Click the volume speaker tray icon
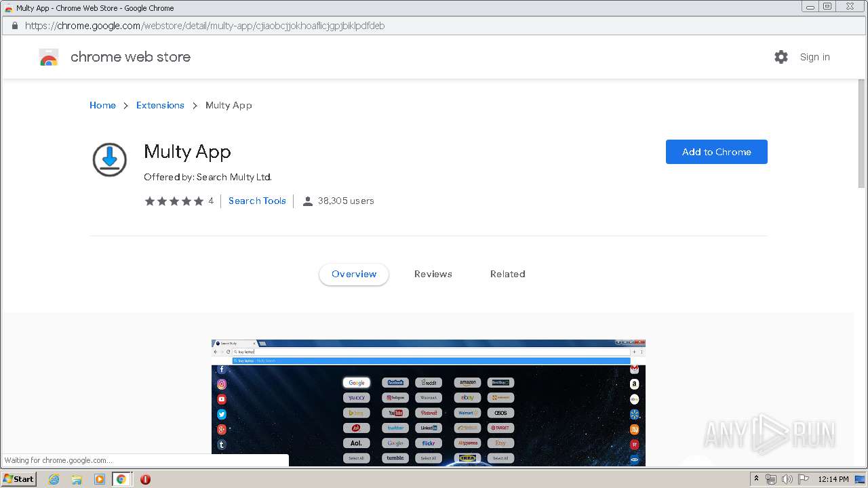Screen dimensions: 868x488 787,479
